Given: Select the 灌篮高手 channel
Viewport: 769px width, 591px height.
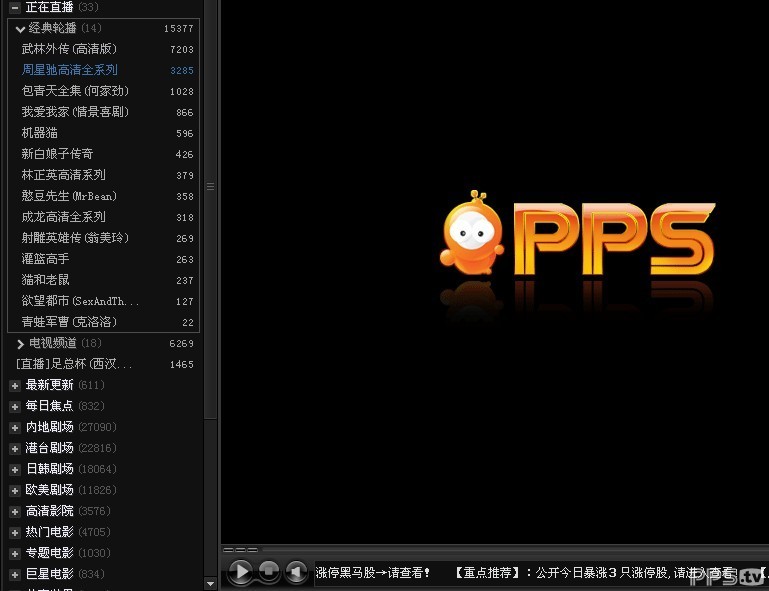Looking at the screenshot, I should [103, 259].
